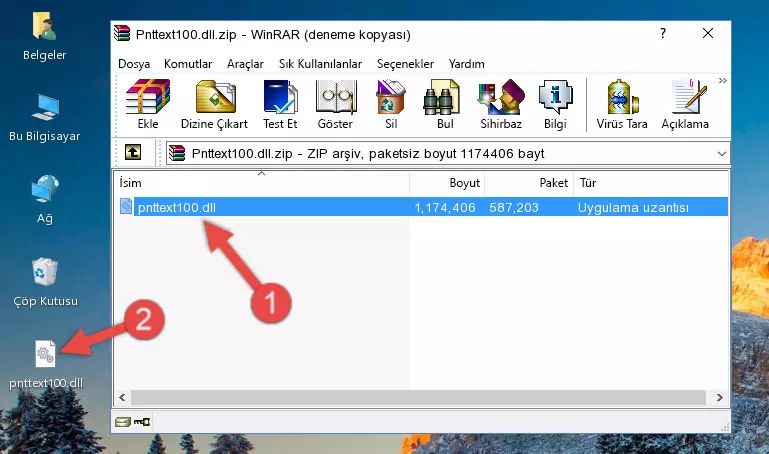
Task: Open the Göster (View) tool
Action: pyautogui.click(x=335, y=104)
